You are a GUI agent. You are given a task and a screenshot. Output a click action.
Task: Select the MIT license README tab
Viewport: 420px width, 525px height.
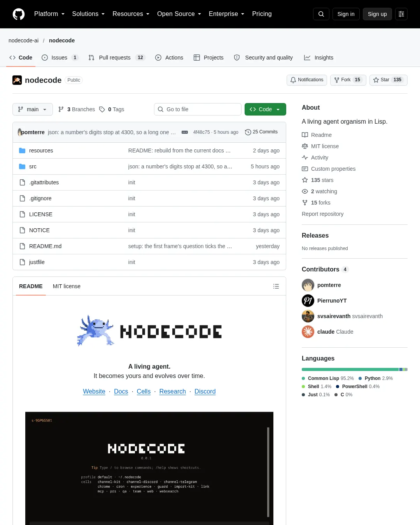pos(66,286)
